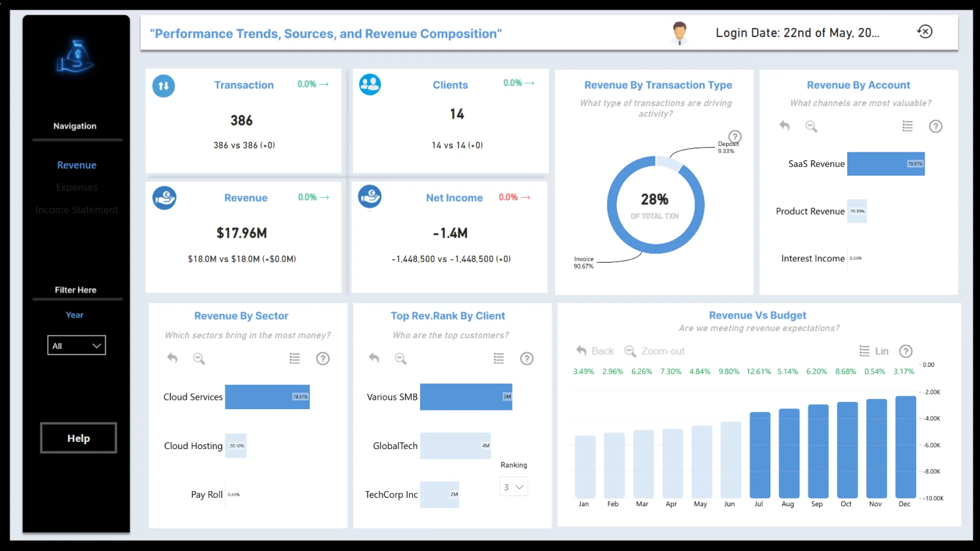Open the Year filter dropdown

coord(77,345)
